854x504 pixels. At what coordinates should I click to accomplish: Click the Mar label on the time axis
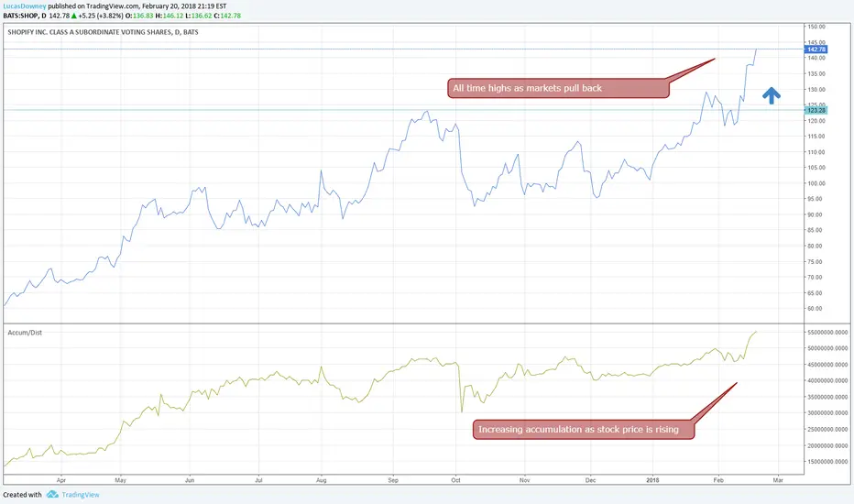778,480
